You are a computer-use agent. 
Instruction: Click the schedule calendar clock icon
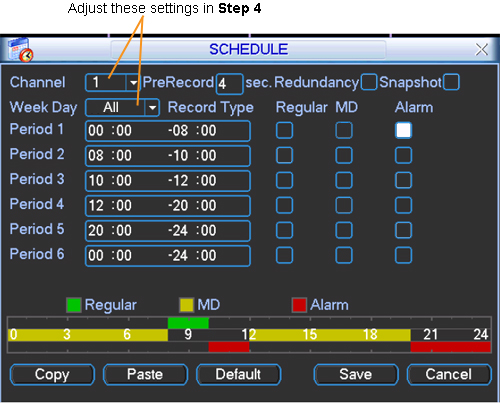click(x=21, y=50)
